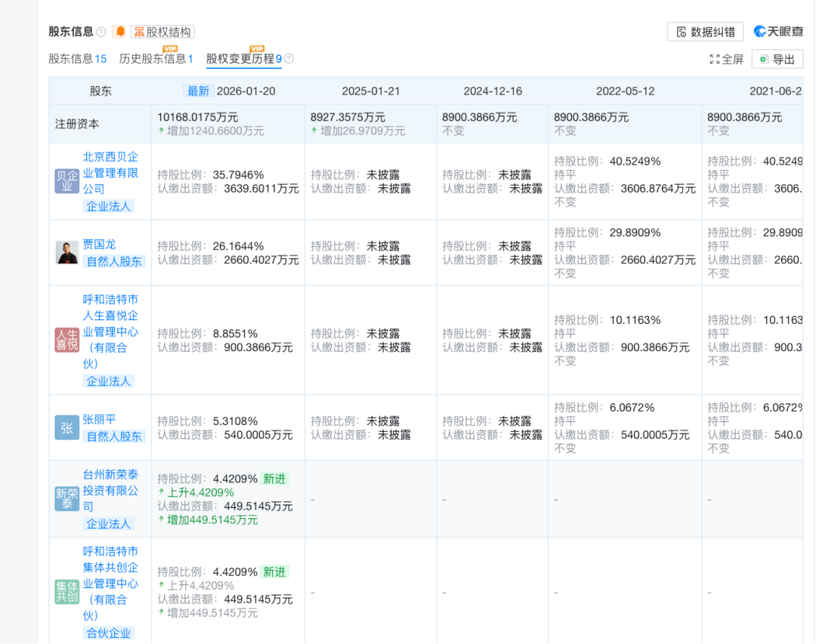This screenshot has width=816, height=644.
Task: Select the 股权变更历程 tab
Action: [x=243, y=59]
